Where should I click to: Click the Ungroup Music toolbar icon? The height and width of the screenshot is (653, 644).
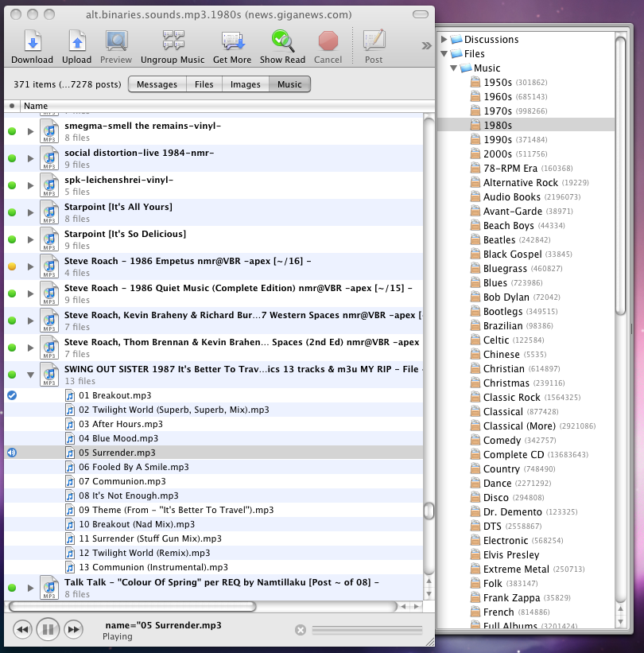pos(173,41)
